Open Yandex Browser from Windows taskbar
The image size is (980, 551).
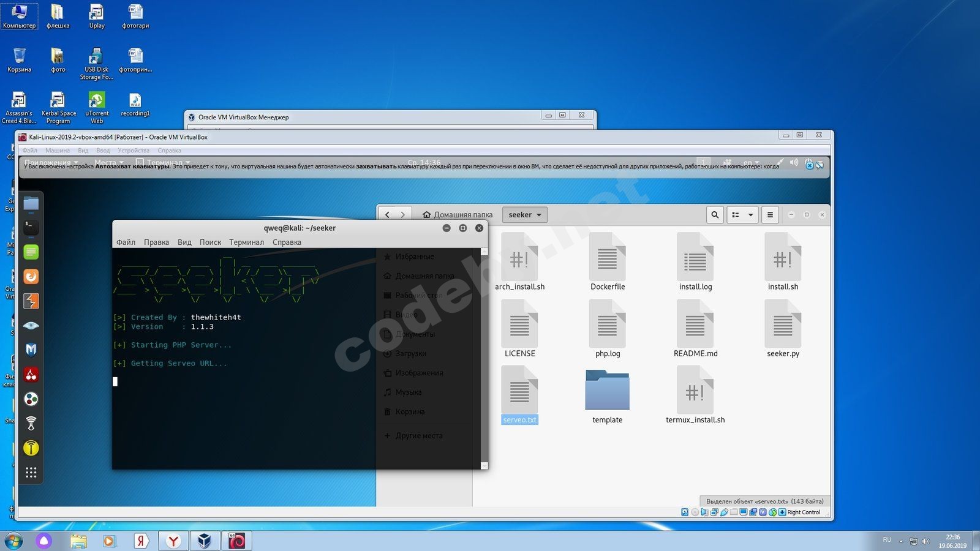click(x=173, y=541)
